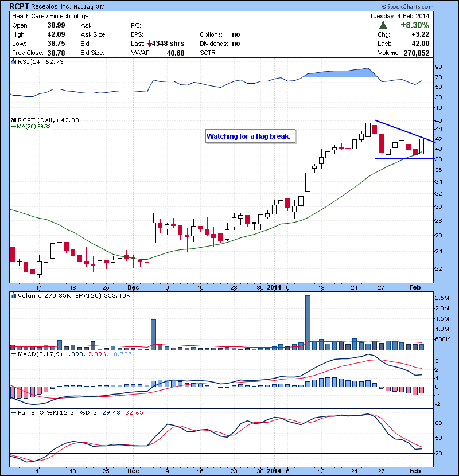Click the green up-triangle change indicator
Viewport: 459px width, 476px height.
click(x=383, y=25)
